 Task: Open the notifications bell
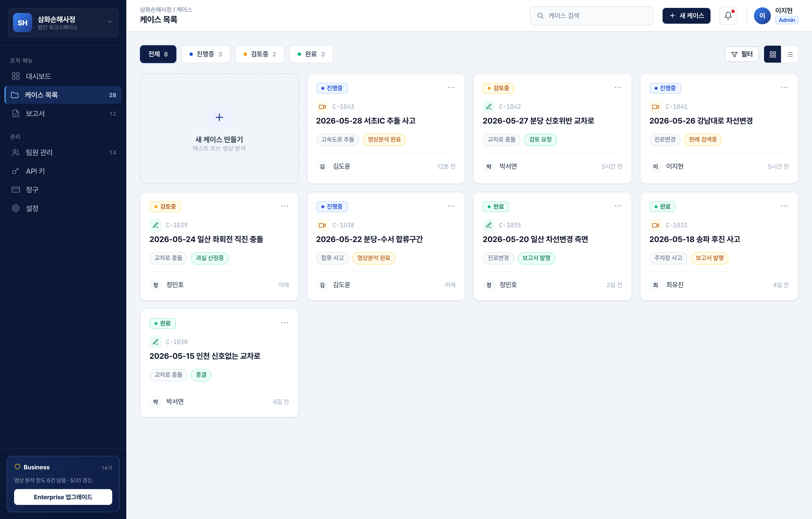point(728,16)
